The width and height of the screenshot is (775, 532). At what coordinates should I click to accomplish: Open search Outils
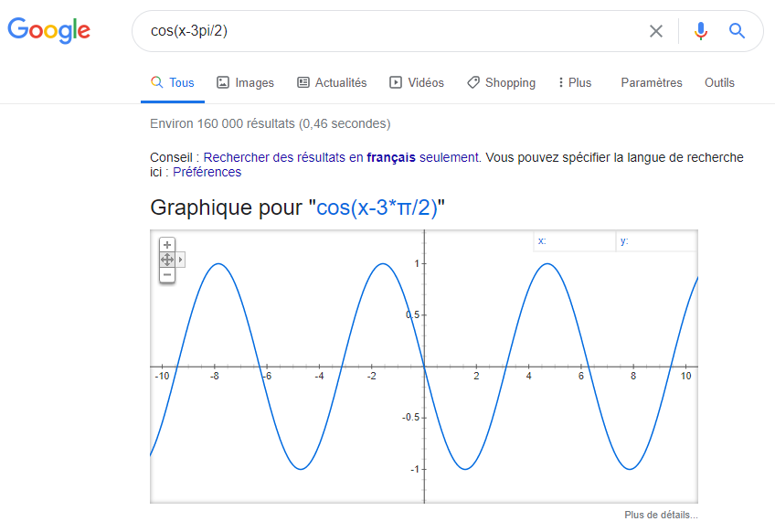[719, 82]
